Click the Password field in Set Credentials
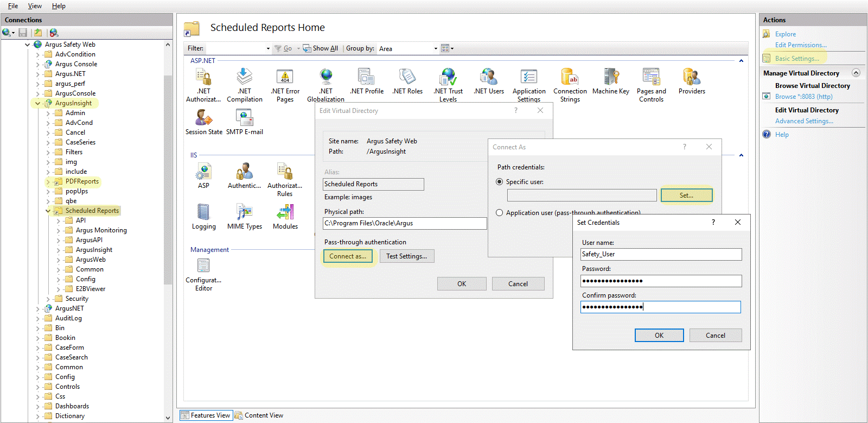This screenshot has height=423, width=868. click(661, 281)
